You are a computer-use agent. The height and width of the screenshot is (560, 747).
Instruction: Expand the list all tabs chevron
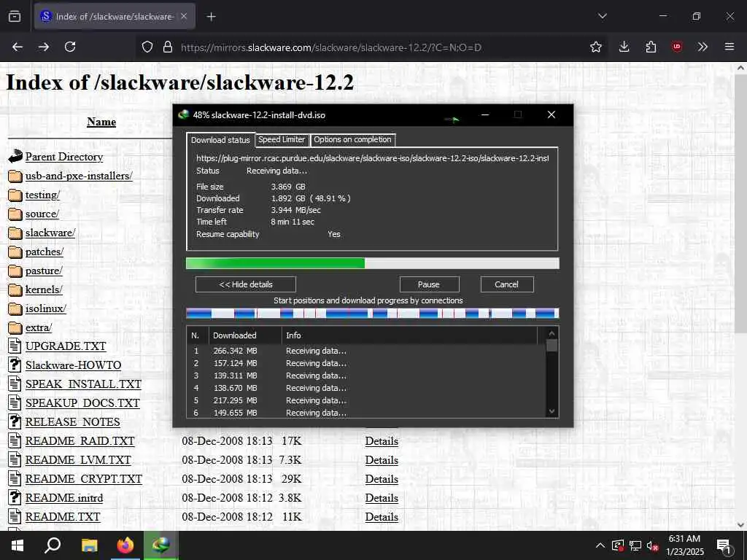click(x=602, y=16)
